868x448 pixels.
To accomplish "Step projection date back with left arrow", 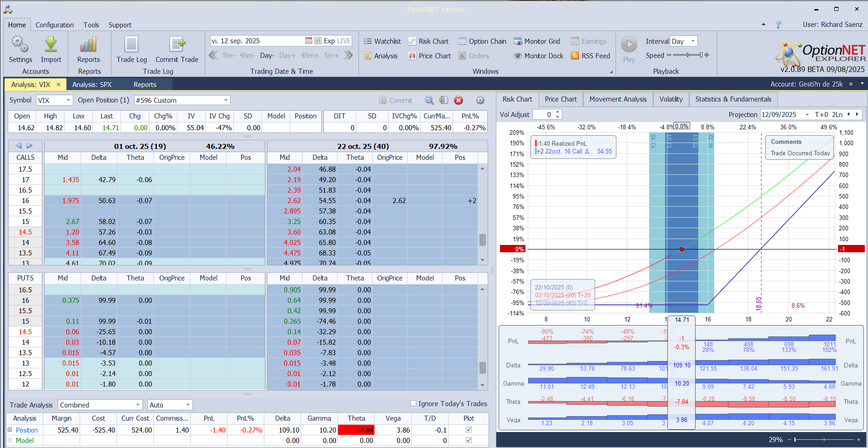I will [848, 114].
